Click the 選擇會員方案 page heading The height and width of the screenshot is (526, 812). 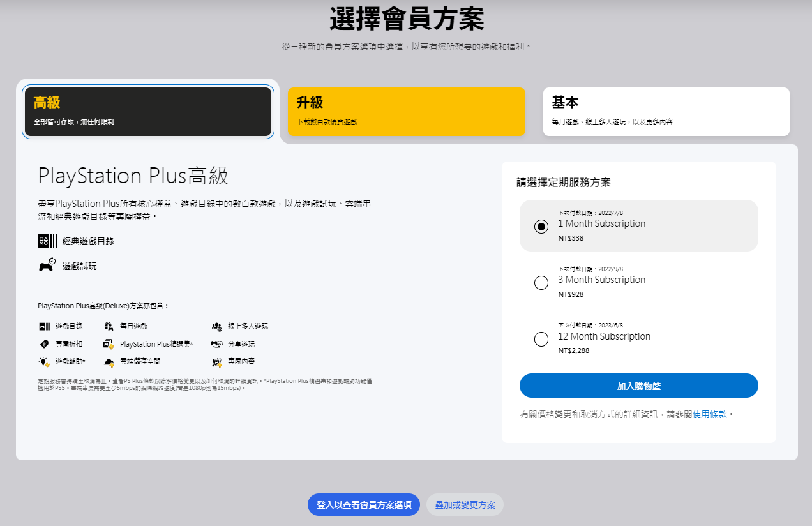point(407,19)
